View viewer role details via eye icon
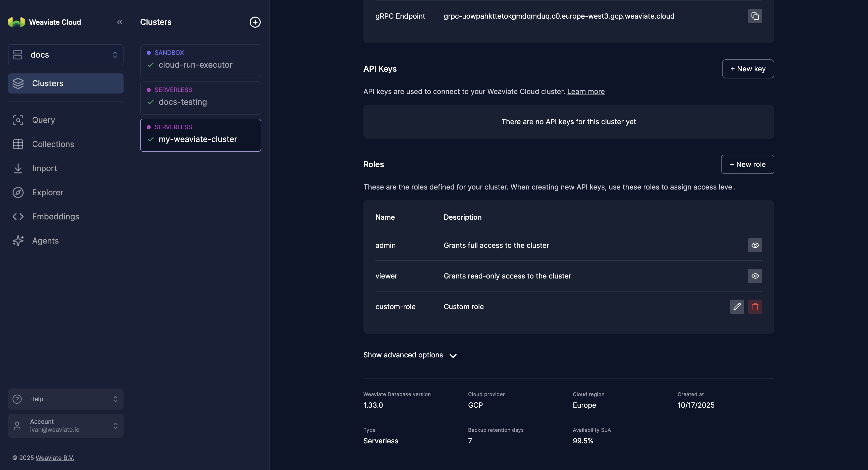The width and height of the screenshot is (868, 470). [x=755, y=276]
